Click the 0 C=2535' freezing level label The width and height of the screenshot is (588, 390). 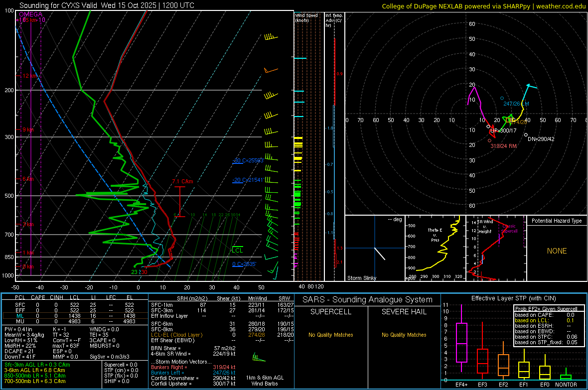pos(244,264)
